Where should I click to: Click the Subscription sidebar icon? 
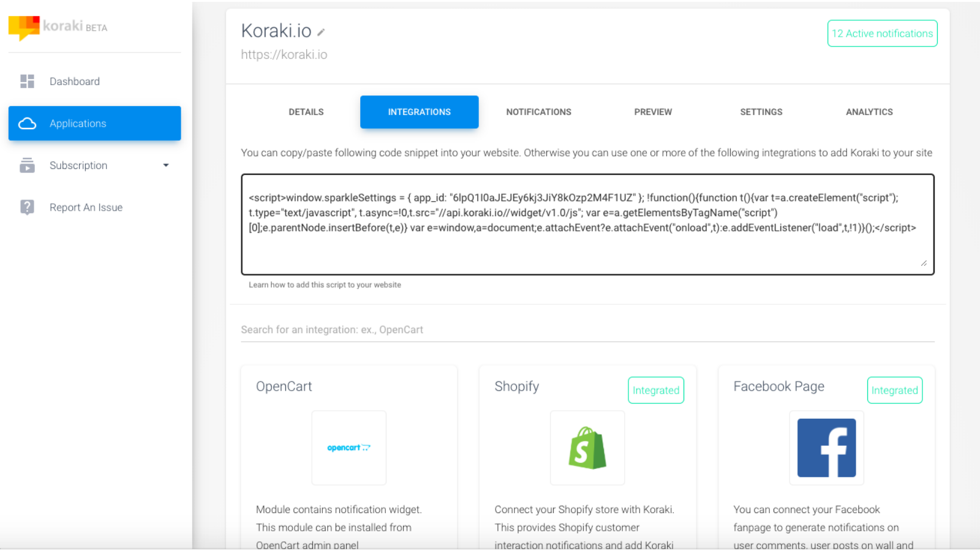pyautogui.click(x=27, y=165)
